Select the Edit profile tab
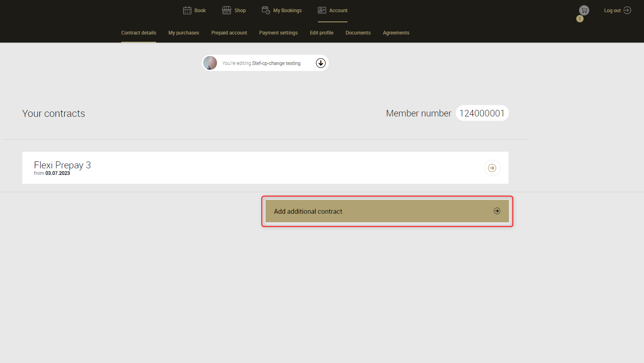This screenshot has height=363, width=644. point(322,33)
